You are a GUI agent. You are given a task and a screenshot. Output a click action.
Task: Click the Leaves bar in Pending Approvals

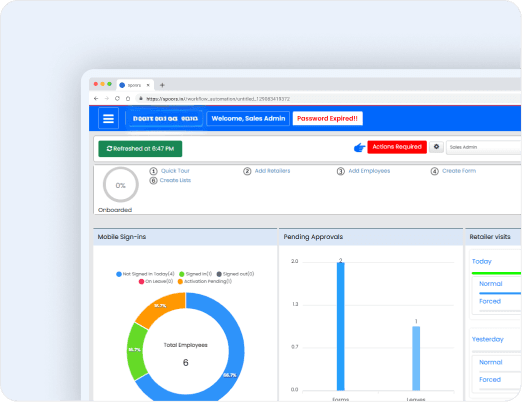416,358
